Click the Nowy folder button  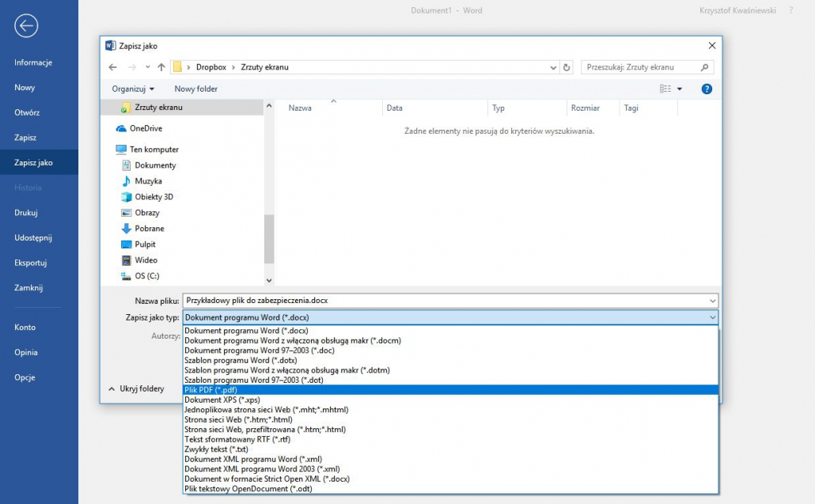[195, 89]
